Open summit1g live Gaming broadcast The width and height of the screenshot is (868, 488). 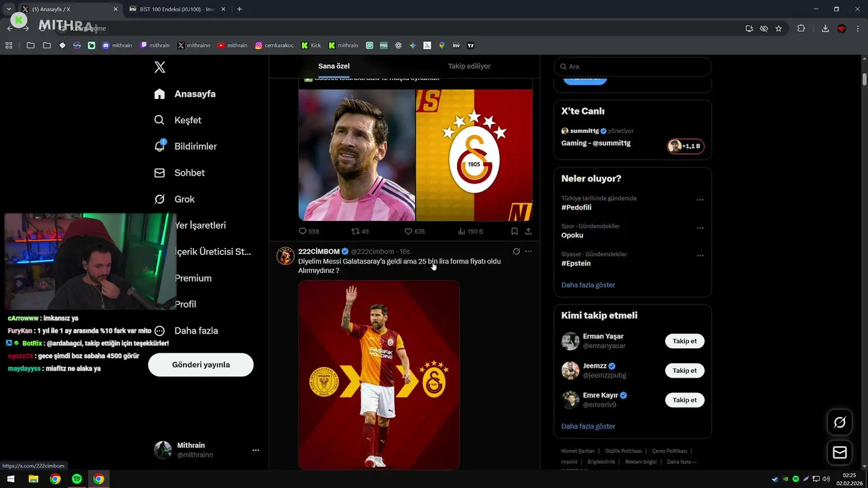click(x=595, y=143)
